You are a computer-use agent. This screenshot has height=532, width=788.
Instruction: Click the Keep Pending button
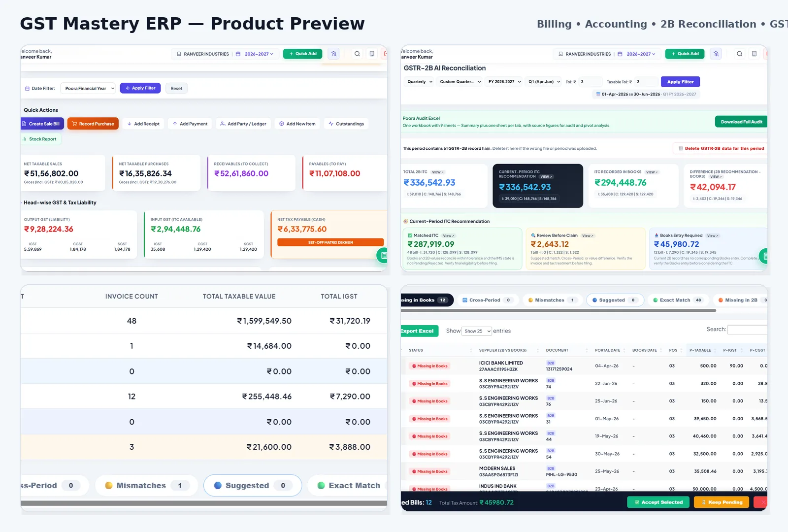(722, 502)
